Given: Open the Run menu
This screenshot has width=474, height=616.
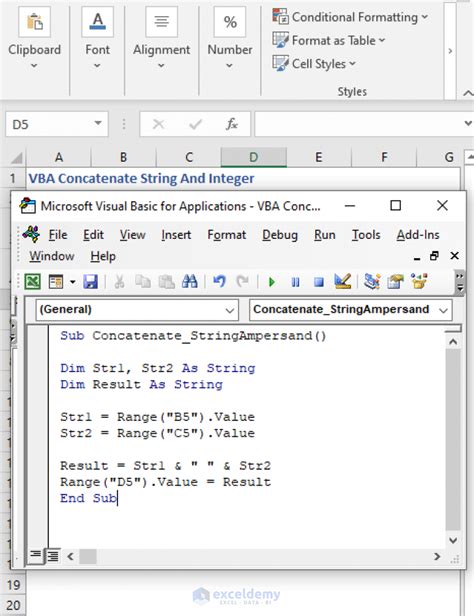Looking at the screenshot, I should (x=325, y=235).
